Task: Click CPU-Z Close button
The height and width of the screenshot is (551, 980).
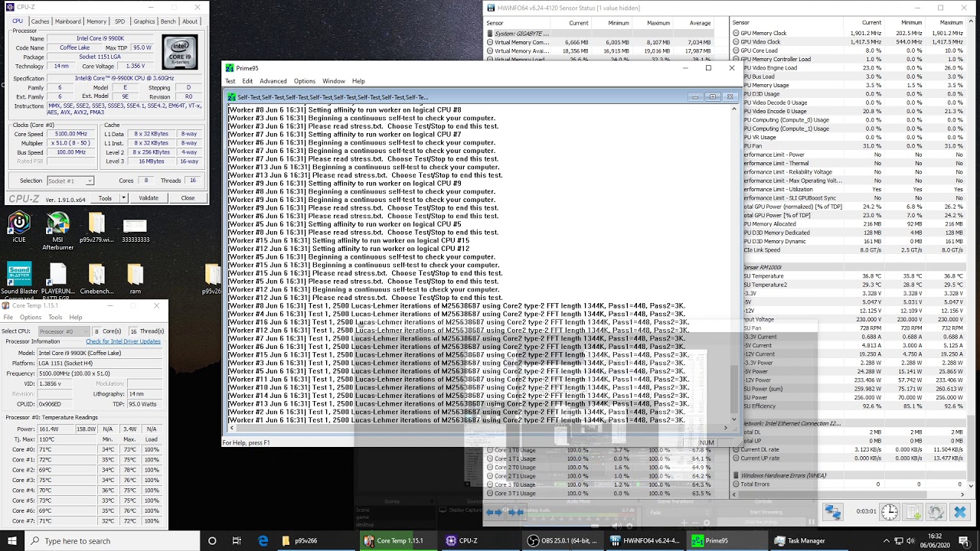Action: [188, 198]
